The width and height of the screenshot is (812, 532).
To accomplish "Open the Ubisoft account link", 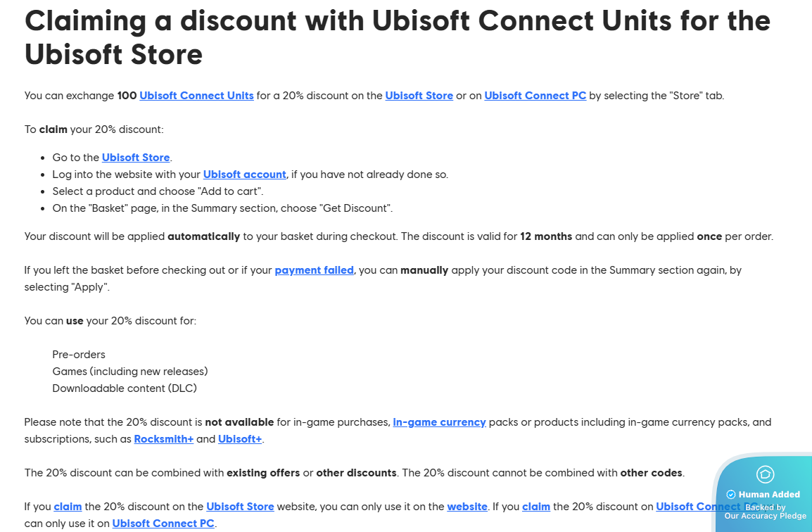I will click(244, 175).
